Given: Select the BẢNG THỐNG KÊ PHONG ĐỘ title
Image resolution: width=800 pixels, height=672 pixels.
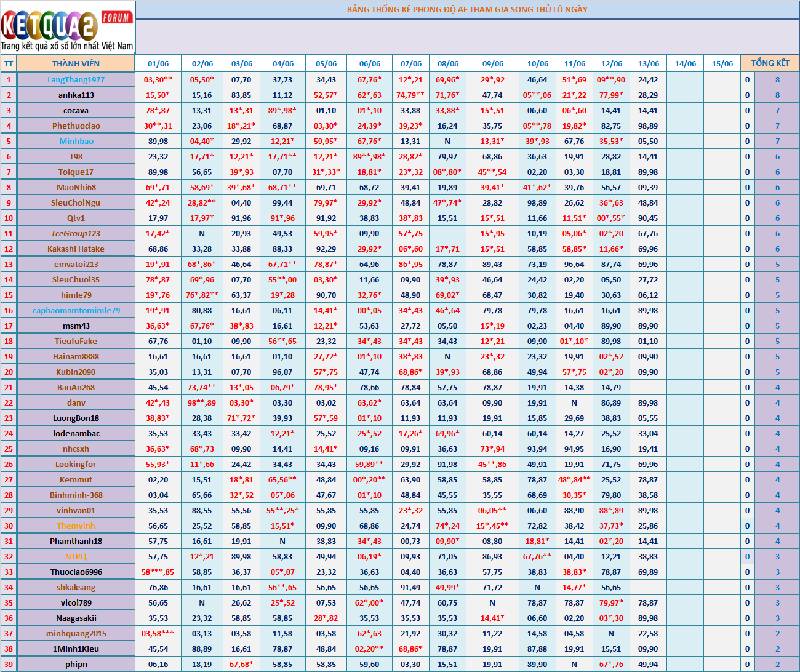Looking at the screenshot, I should pos(467,10).
